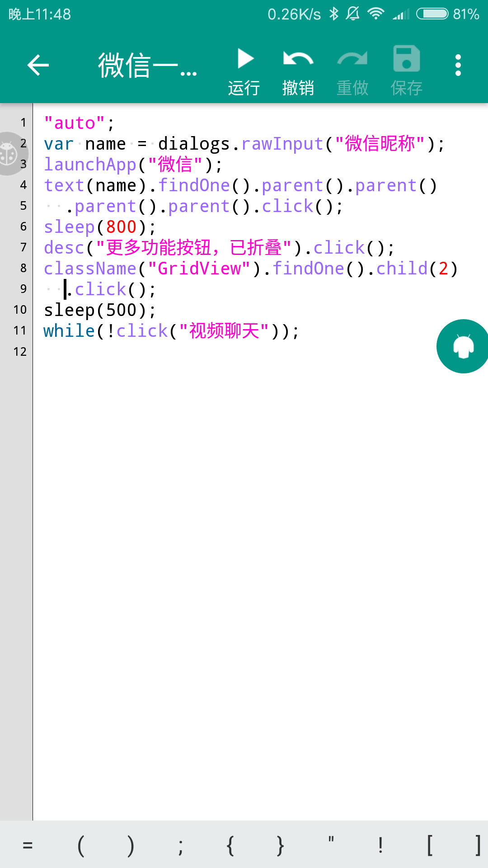Insert an opening parenthesis from the symbol bar
This screenshot has height=868, width=488.
[81, 845]
